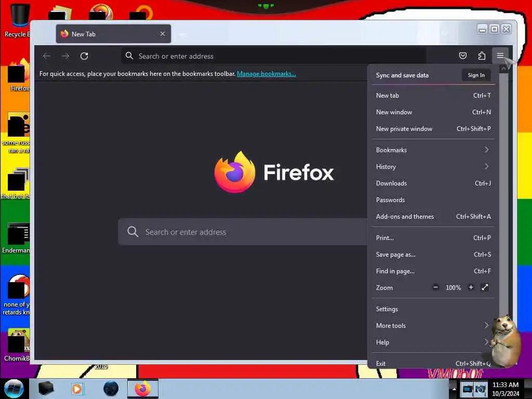Screen dimensions: 532x399
Task: Click the tray camera icon
Action: pyautogui.click(x=481, y=389)
